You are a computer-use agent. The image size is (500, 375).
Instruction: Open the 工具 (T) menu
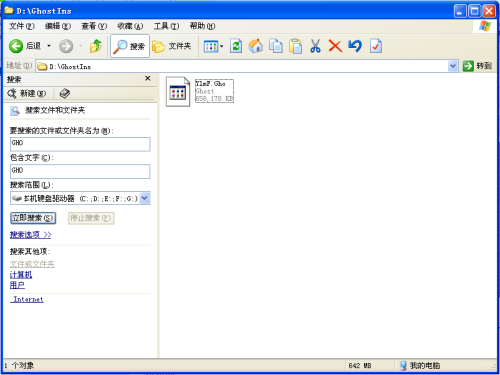click(x=166, y=26)
